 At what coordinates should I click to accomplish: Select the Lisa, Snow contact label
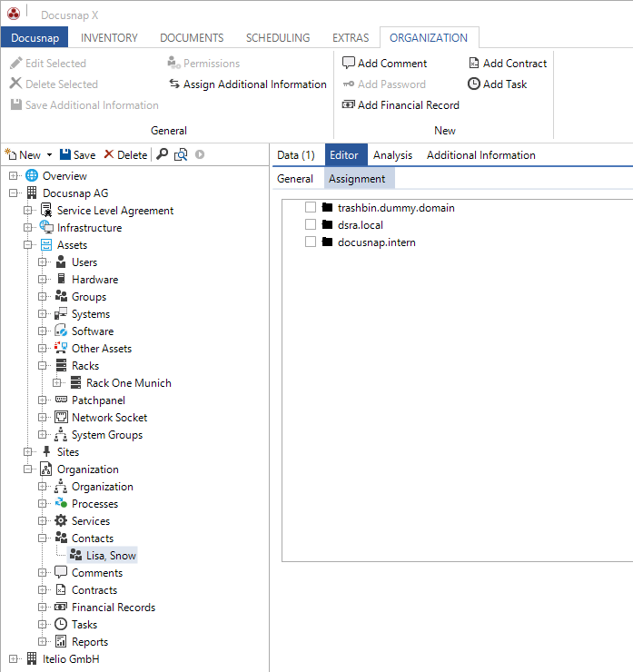tap(111, 556)
